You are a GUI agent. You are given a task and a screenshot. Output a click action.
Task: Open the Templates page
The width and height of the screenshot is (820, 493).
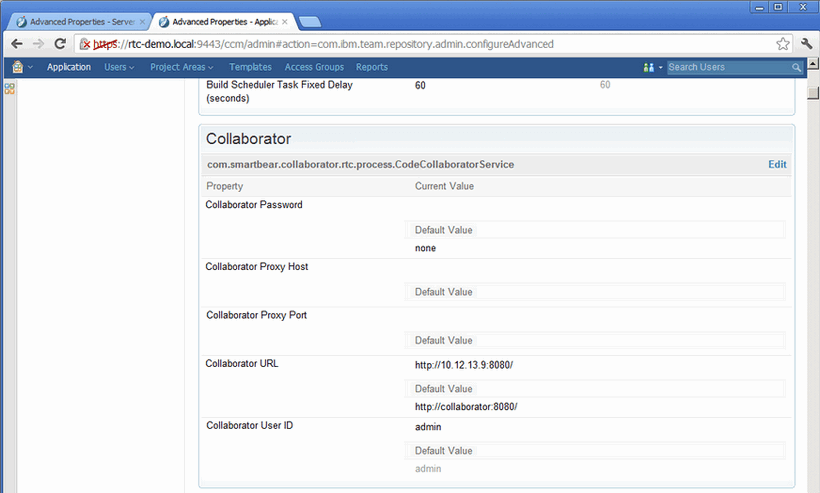250,67
